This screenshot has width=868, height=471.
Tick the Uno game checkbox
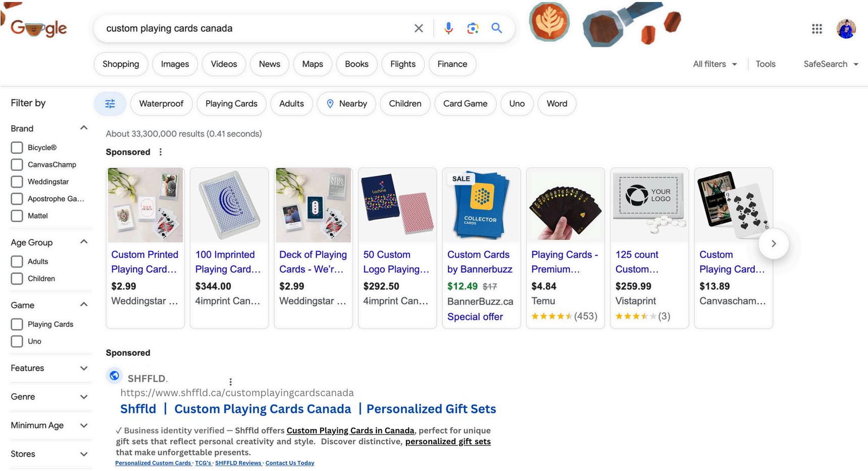click(17, 341)
